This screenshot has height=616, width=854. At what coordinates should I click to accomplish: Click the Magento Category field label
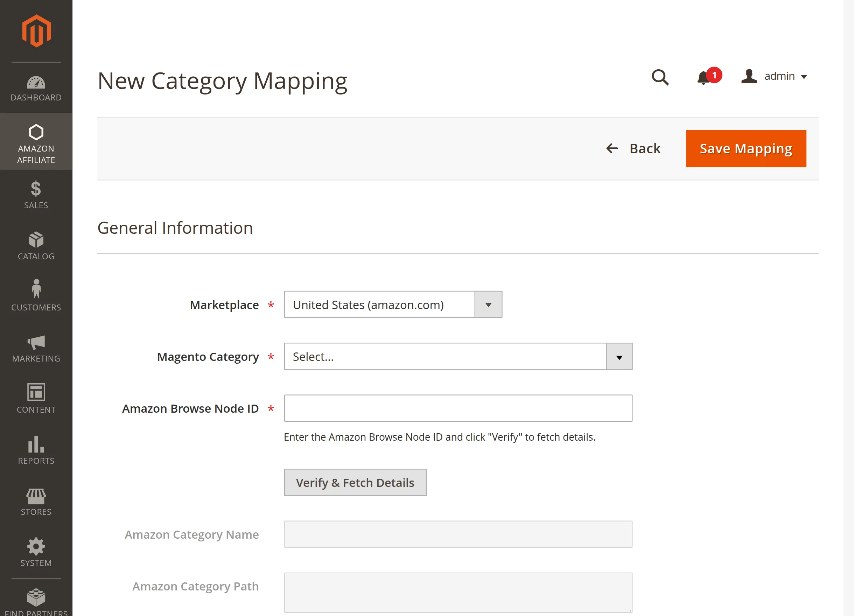pos(208,357)
